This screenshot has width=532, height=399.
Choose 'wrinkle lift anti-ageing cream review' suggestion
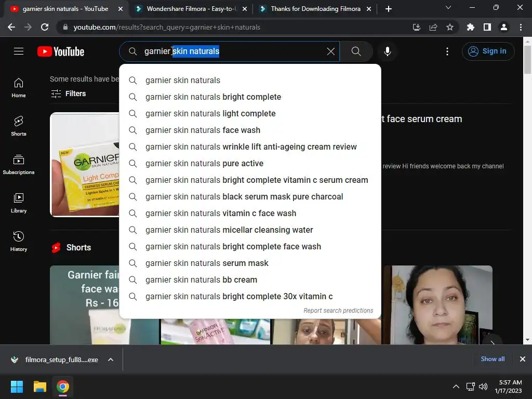(x=250, y=147)
